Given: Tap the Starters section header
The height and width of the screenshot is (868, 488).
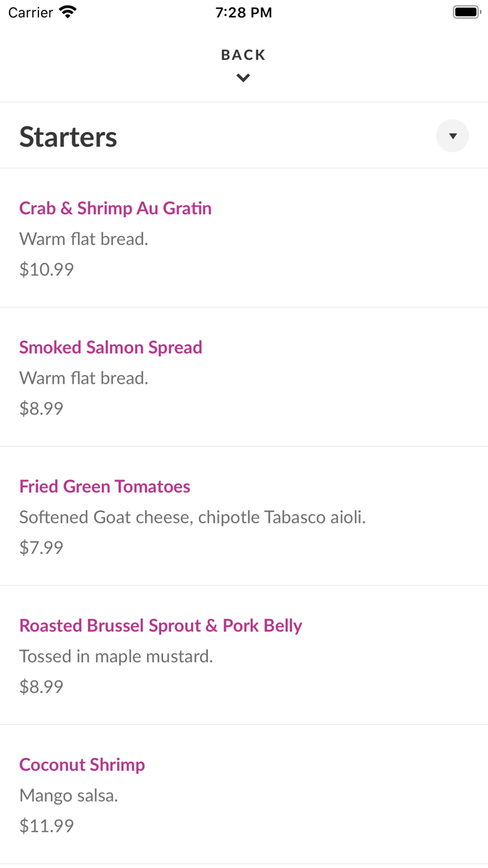Looking at the screenshot, I should [x=68, y=136].
